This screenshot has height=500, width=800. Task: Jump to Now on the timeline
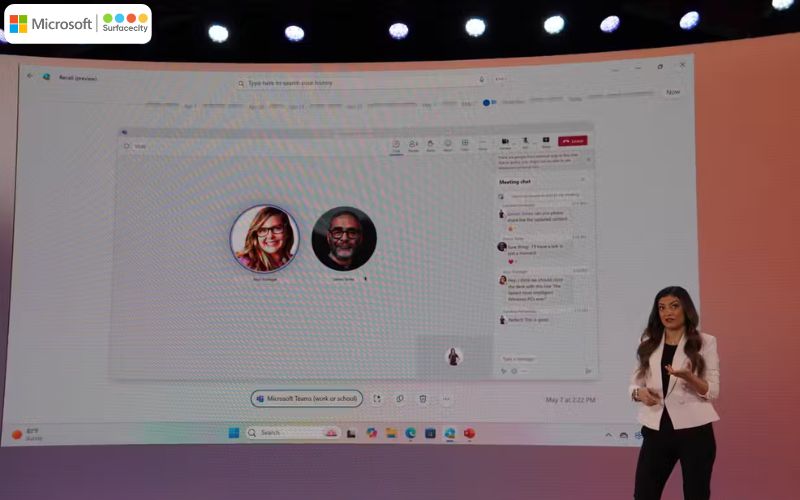coord(673,92)
